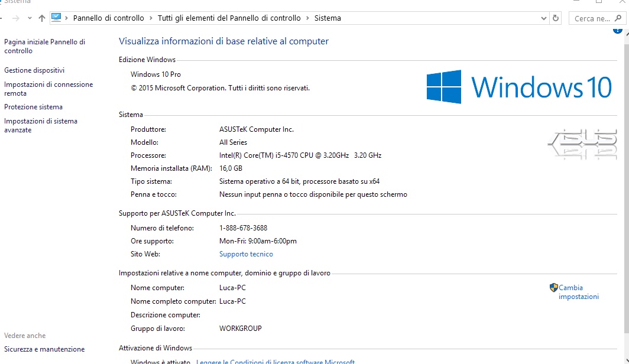629x364 pixels.
Task: Click the computer icon in address bar
Action: click(x=56, y=18)
